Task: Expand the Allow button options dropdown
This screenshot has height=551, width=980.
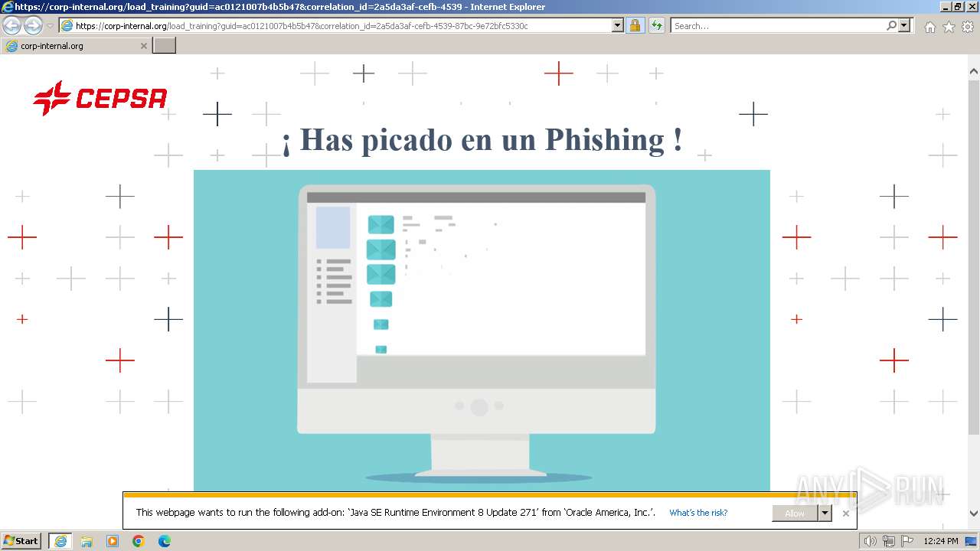Action: click(825, 514)
